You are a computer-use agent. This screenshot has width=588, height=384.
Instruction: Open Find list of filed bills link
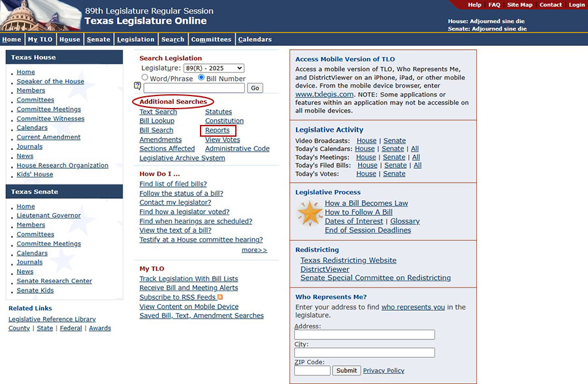(x=173, y=184)
